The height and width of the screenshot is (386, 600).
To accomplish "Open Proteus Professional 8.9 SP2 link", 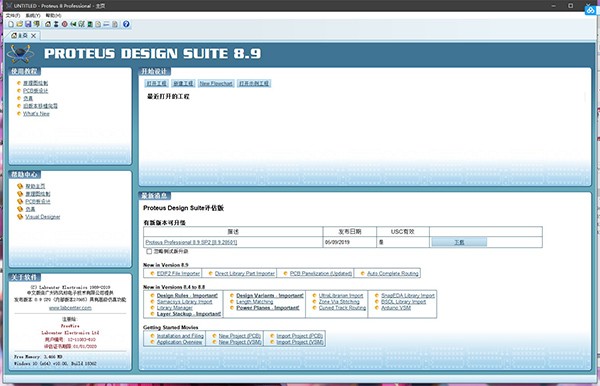I will pos(191,242).
